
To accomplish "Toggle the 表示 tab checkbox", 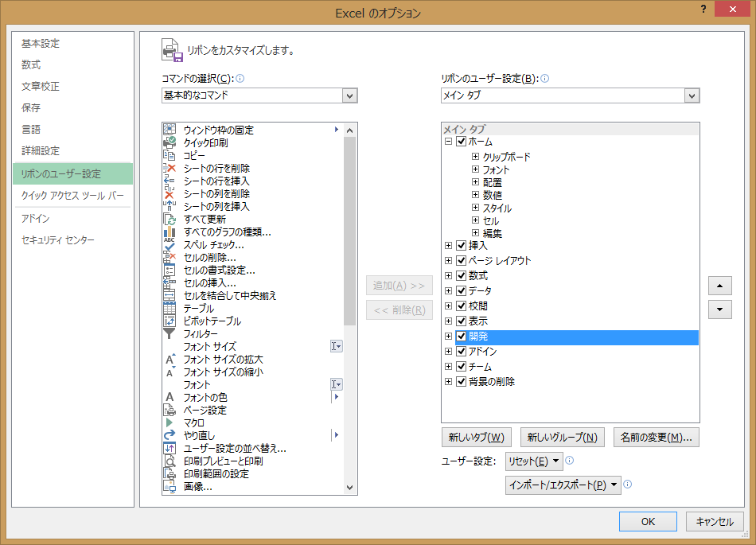I will [x=461, y=321].
